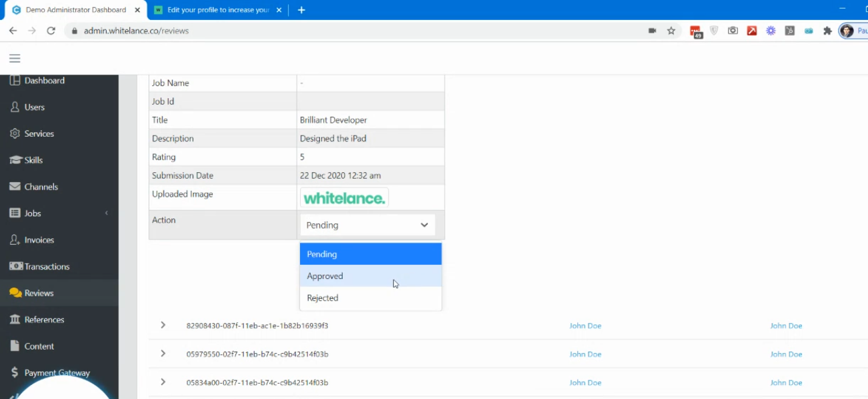Screen dimensions: 868x399
Task: Click the Jobs list icon
Action: click(x=15, y=214)
